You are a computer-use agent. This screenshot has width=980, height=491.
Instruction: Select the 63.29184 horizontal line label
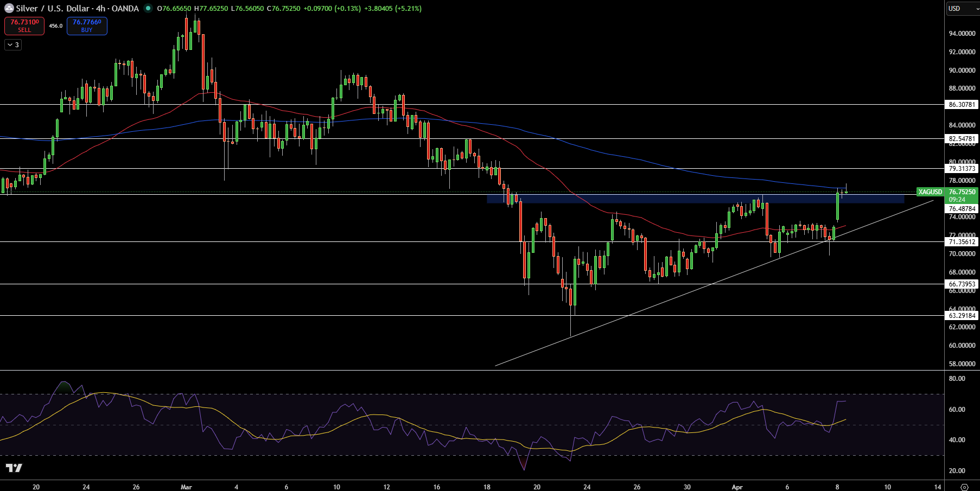(962, 315)
